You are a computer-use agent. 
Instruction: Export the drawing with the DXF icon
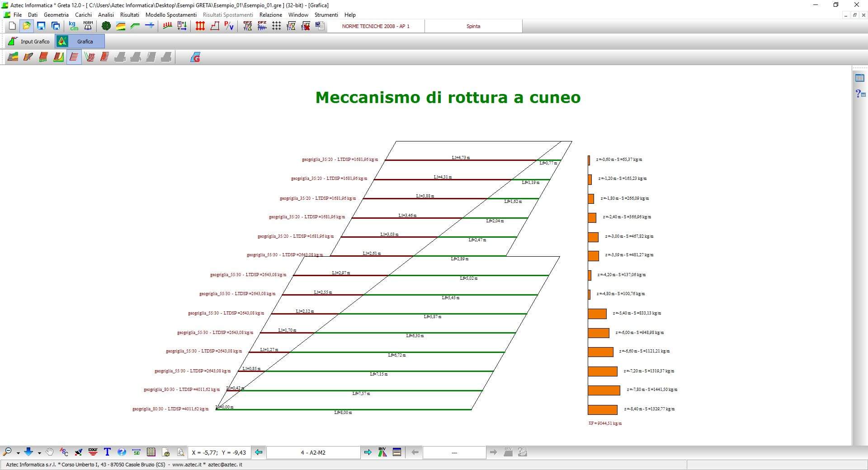coord(93,452)
